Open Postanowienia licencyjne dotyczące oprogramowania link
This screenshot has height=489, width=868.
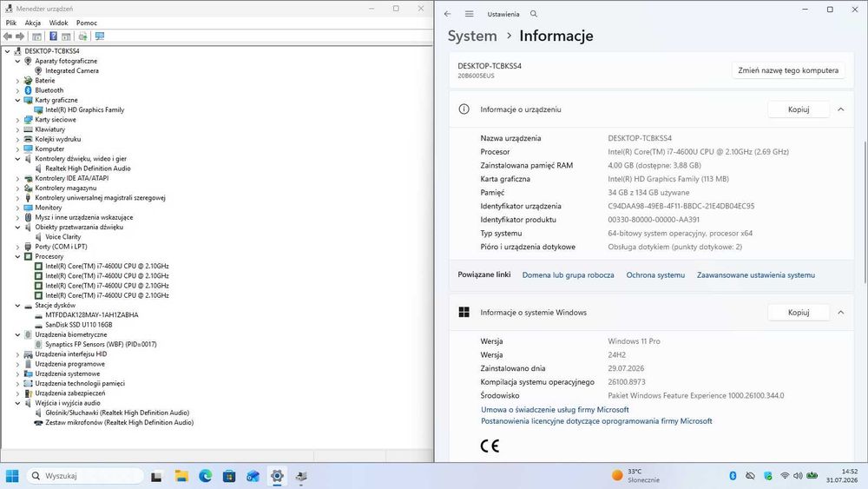tap(596, 421)
